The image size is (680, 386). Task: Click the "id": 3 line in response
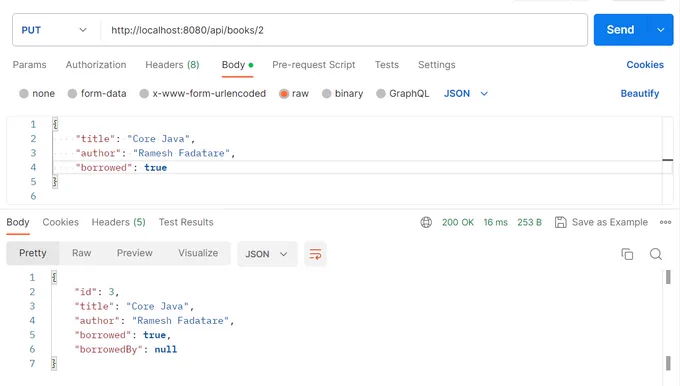pos(97,292)
